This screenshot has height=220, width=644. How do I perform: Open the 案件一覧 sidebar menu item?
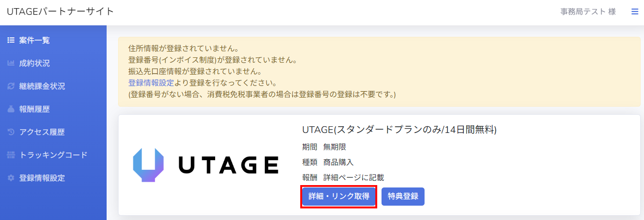[34, 41]
